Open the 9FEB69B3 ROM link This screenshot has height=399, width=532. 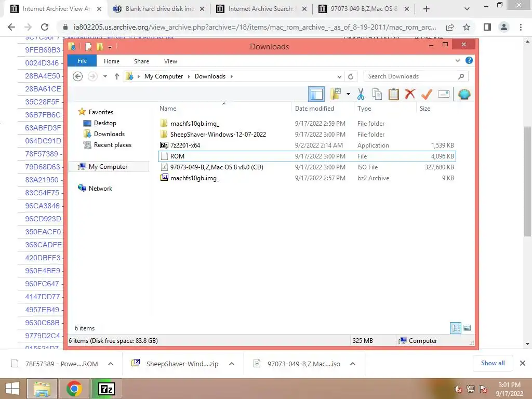click(43, 50)
